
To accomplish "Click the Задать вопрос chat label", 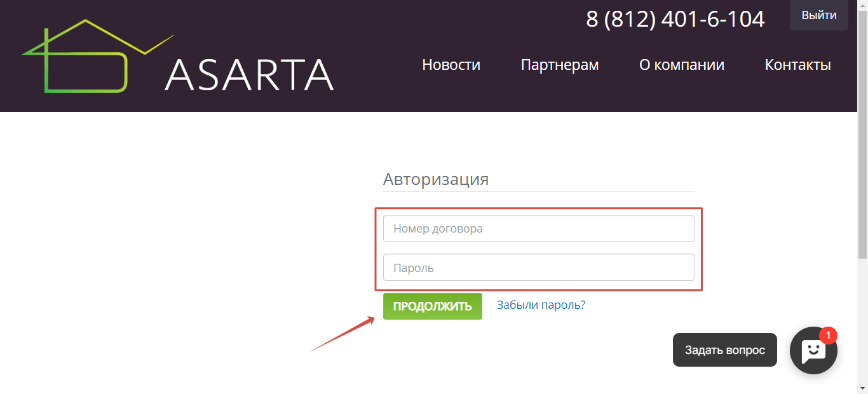I will pos(724,350).
